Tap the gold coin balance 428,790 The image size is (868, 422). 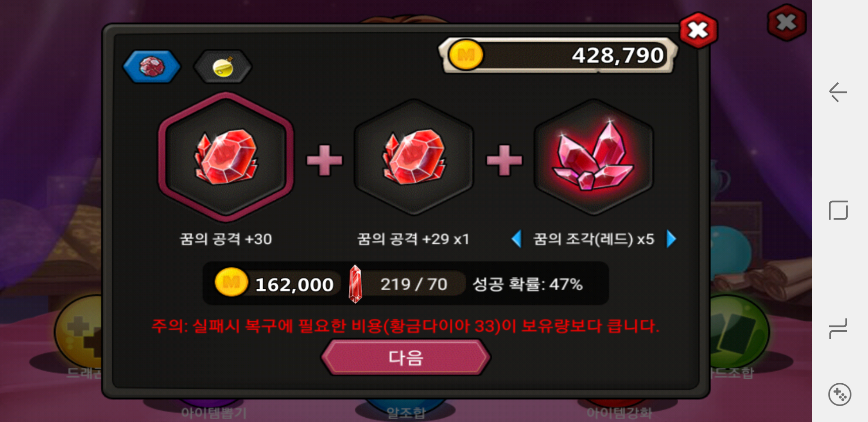[558, 55]
